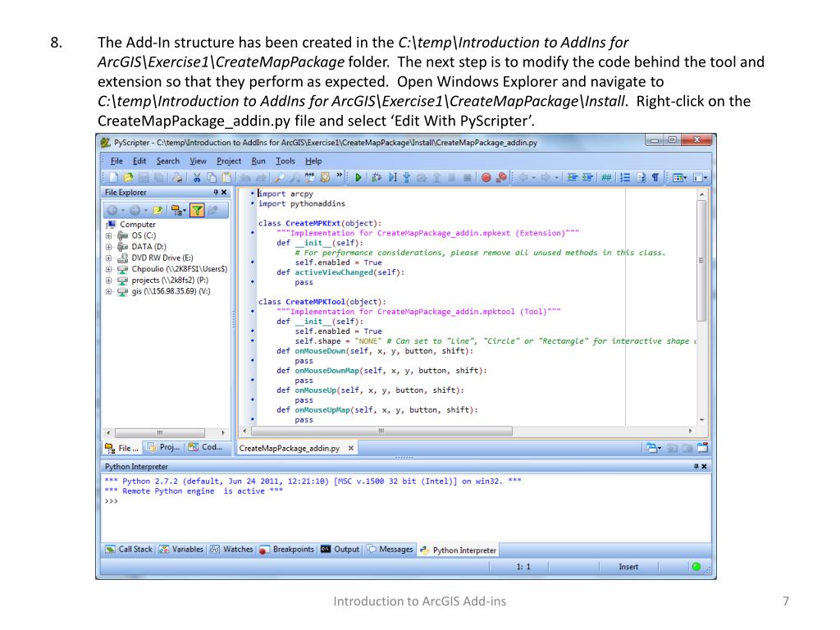This screenshot has width=840, height=630.
Task: Expand hidden toolbar buttons with the chevron
Action: coord(339,176)
